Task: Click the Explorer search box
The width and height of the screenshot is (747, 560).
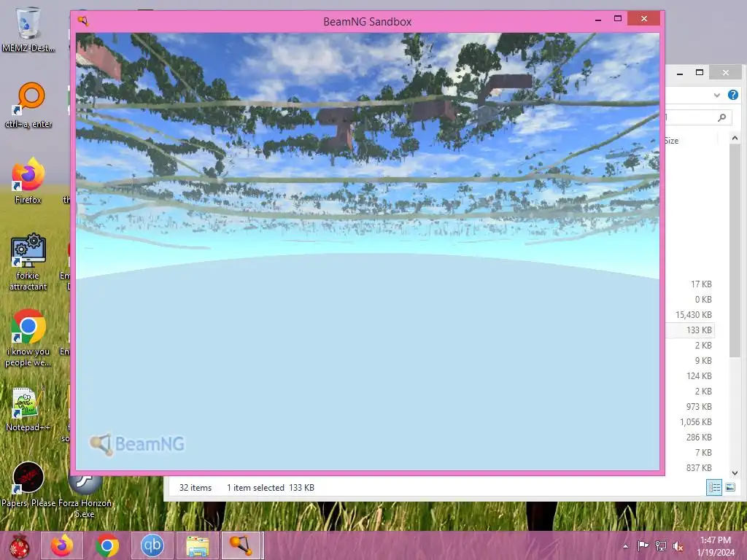Action: tap(698, 117)
